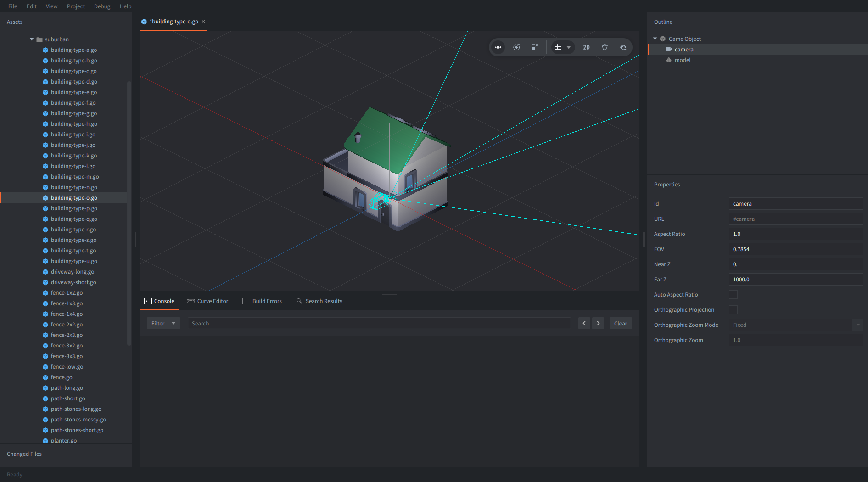Switch the viewport to 2D mode

[x=586, y=47]
